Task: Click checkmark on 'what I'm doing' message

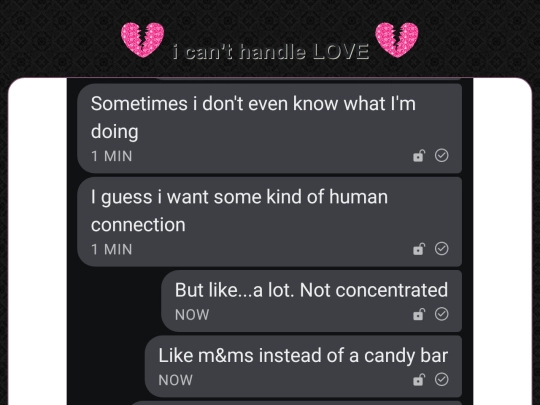Action: coord(442,155)
